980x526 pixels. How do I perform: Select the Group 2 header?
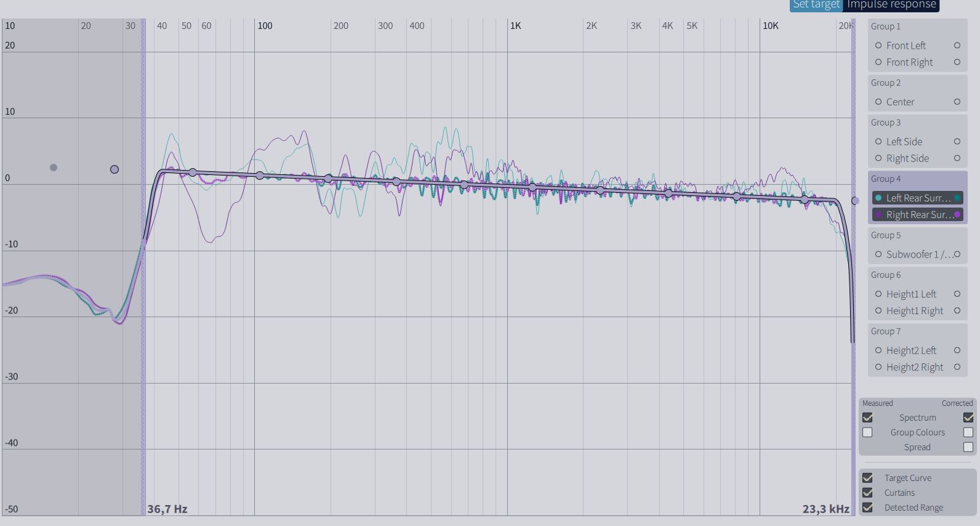coord(886,83)
